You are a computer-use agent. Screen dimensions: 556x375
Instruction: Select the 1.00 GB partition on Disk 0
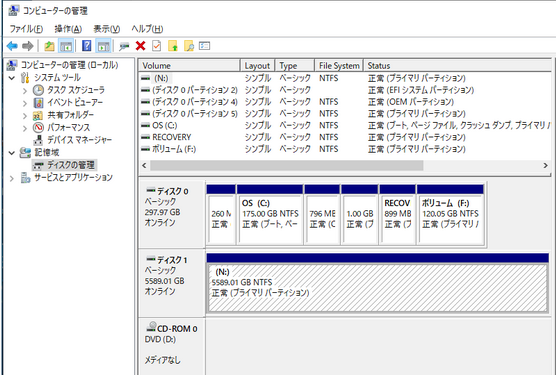tap(359, 214)
